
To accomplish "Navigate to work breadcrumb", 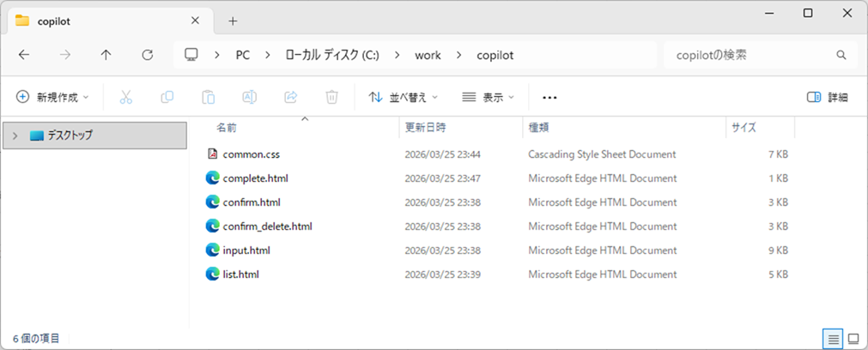I will tap(428, 55).
